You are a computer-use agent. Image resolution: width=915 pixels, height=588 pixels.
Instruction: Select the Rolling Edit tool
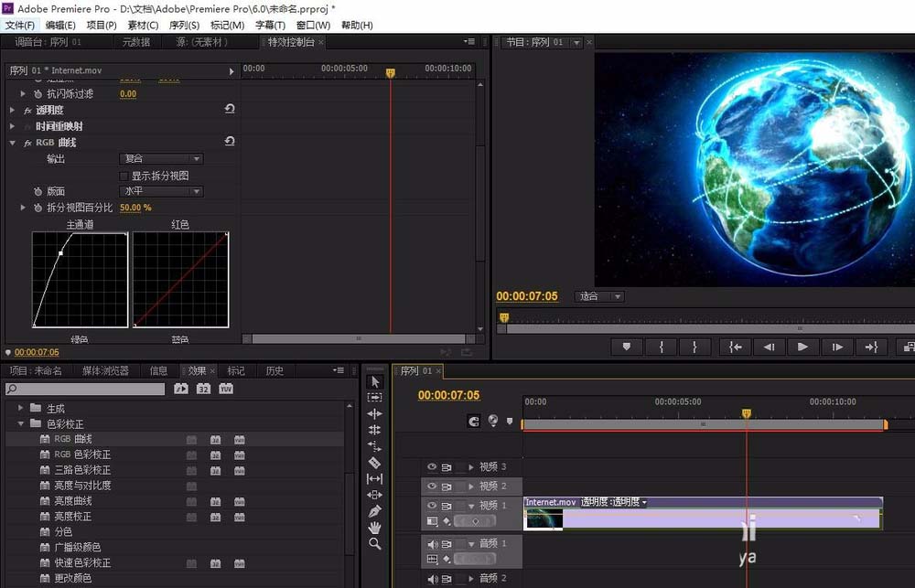point(374,430)
